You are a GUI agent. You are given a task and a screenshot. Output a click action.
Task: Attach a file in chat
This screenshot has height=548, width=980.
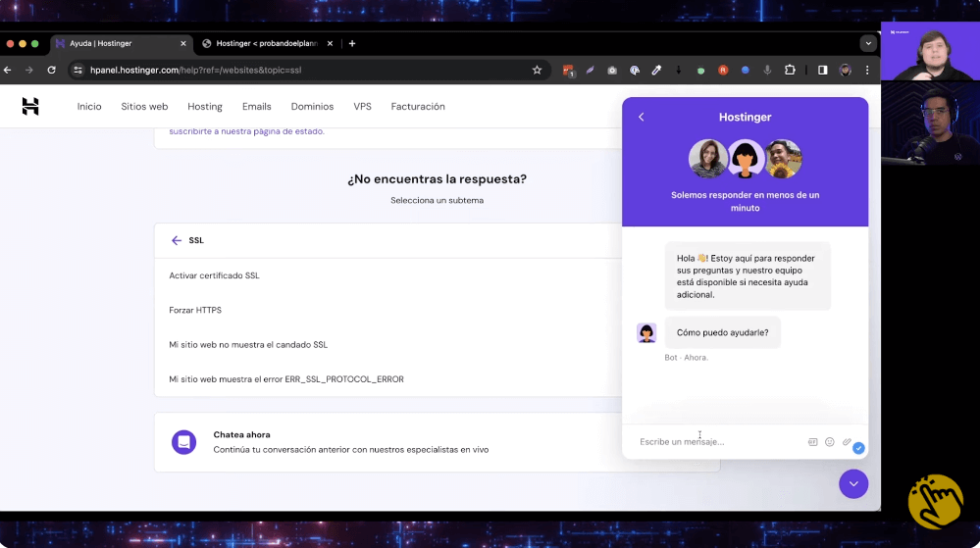(x=847, y=442)
